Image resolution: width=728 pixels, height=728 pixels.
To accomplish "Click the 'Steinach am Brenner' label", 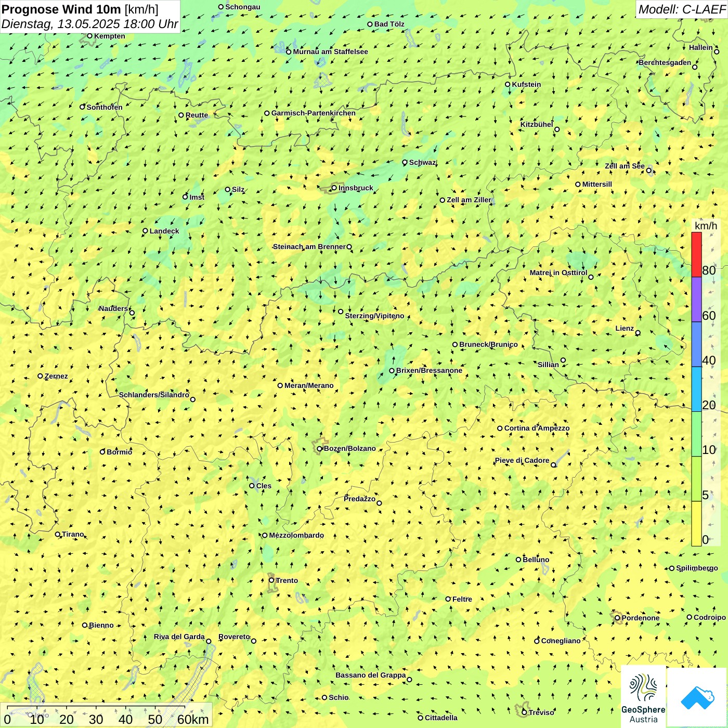I will 309,246.
